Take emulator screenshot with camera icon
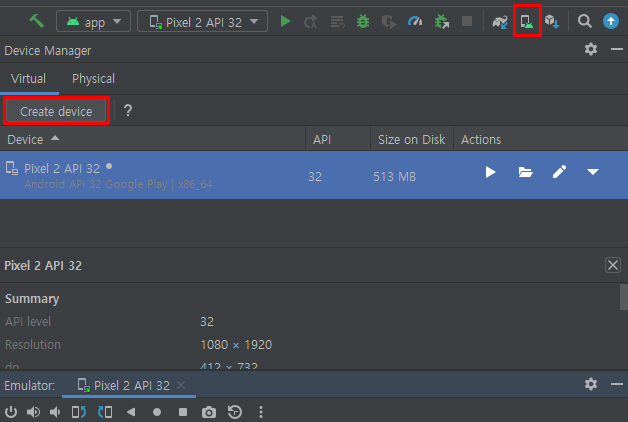 coord(209,412)
